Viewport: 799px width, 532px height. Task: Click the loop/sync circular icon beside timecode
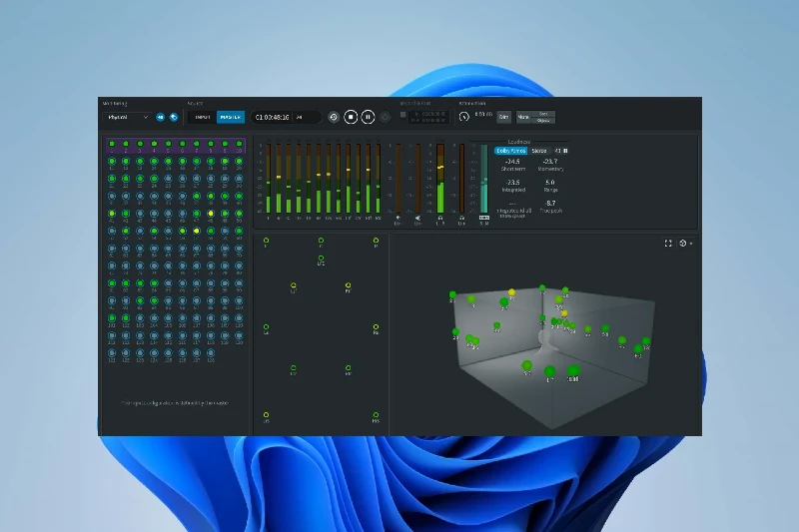coord(334,117)
